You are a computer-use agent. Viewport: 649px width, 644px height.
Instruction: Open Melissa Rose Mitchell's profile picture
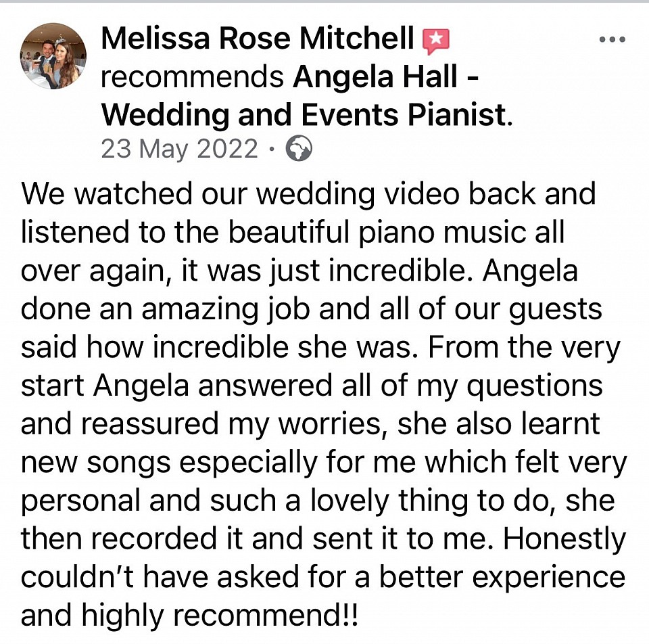pyautogui.click(x=53, y=56)
